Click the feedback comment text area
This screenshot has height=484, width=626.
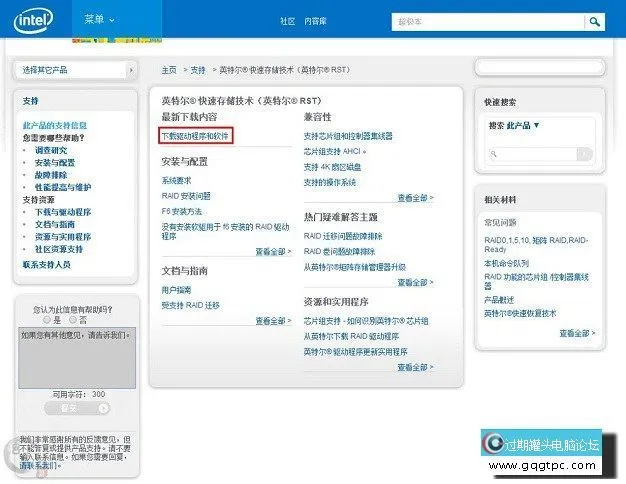point(77,357)
